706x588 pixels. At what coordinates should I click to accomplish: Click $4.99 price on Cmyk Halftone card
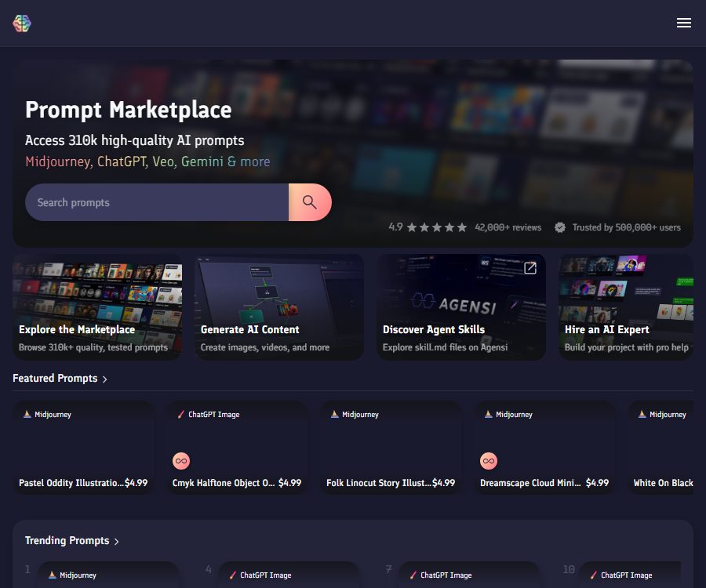click(290, 483)
